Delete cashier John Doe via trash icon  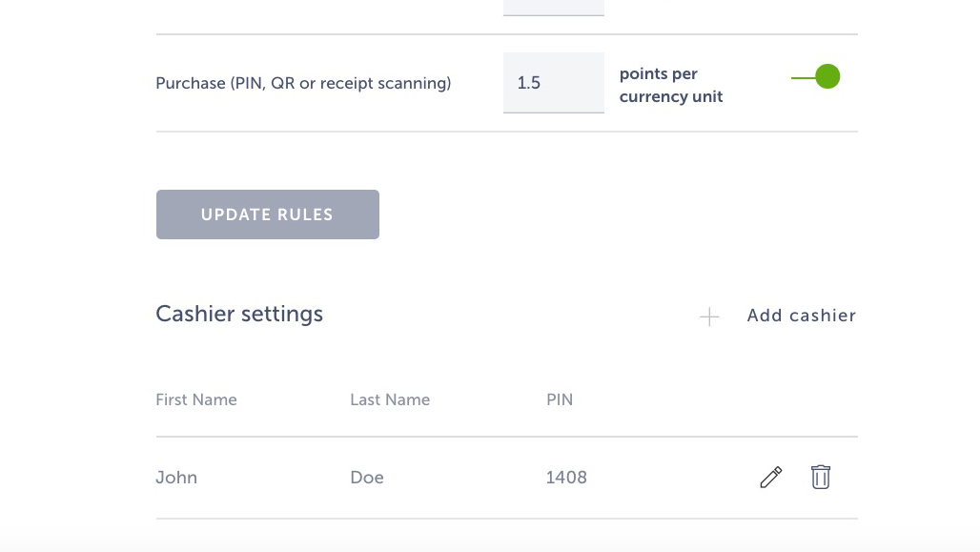tap(821, 477)
